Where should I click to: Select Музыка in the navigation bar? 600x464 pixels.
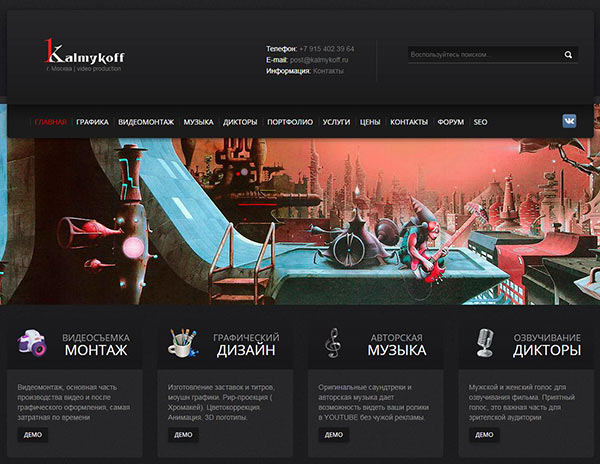click(198, 122)
